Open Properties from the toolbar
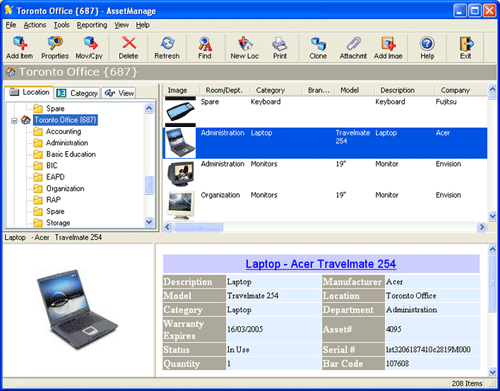The height and width of the screenshot is (391, 500). click(55, 48)
